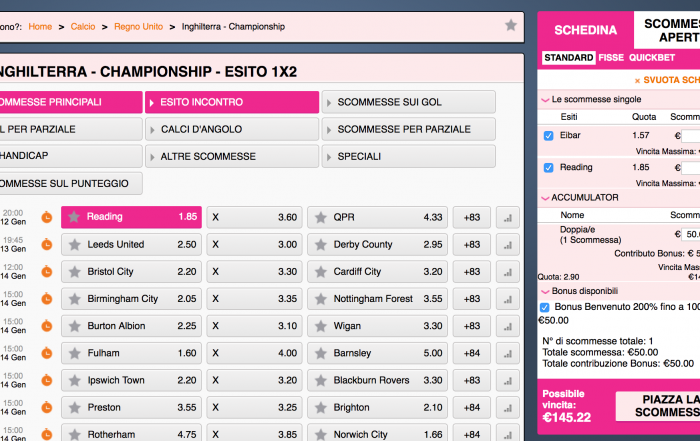
Task: Click the clock icon for the Reading match
Action: click(x=47, y=217)
